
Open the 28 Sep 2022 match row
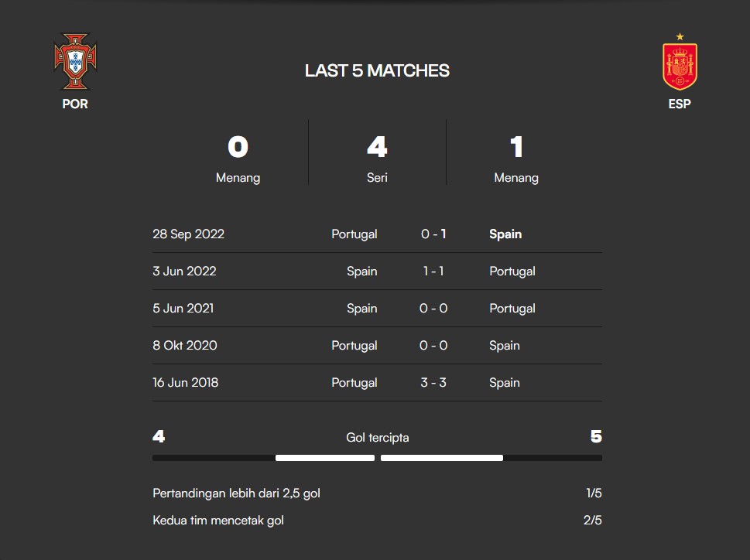tap(377, 234)
